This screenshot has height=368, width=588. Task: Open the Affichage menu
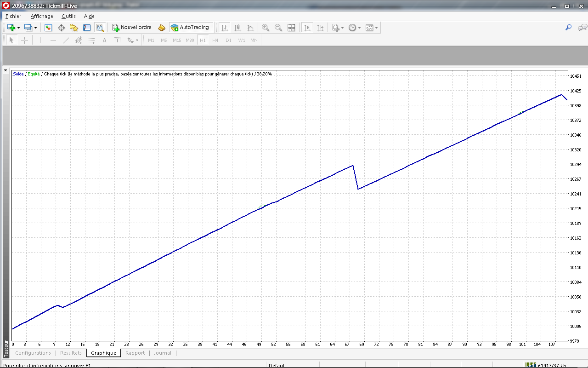(x=42, y=16)
